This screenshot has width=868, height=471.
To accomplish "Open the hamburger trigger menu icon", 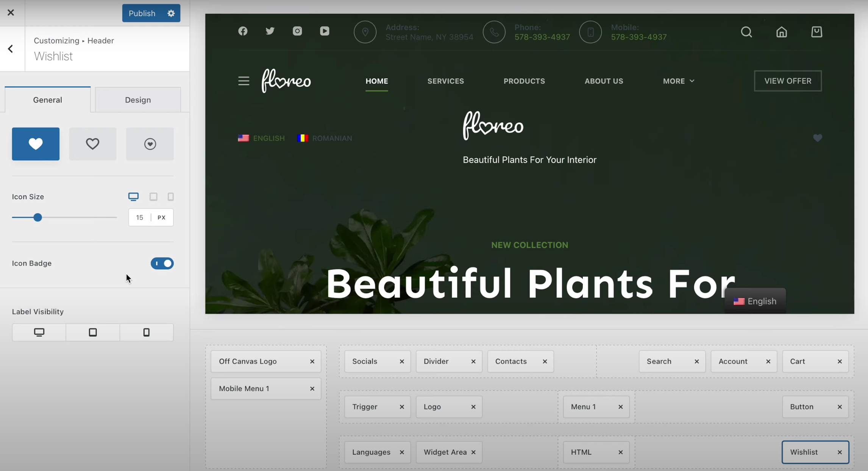I will click(244, 81).
